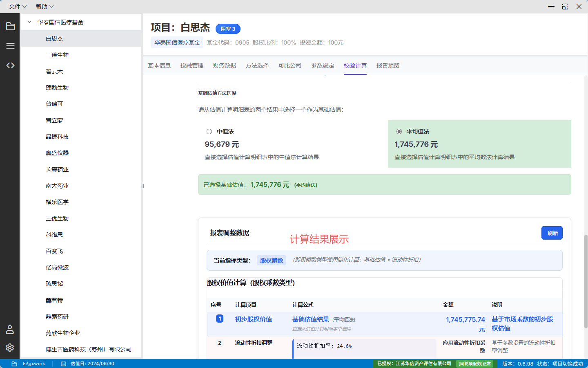
Task: Click the sidebar splitter handle
Action: (143, 186)
